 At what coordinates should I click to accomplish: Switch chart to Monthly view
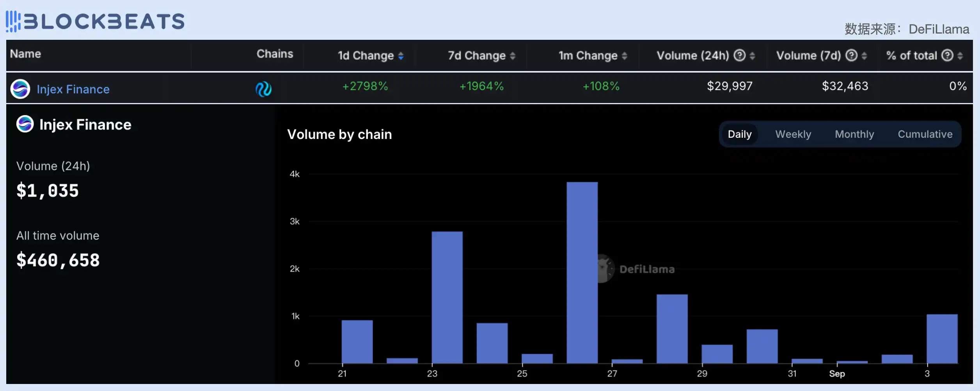click(x=854, y=134)
